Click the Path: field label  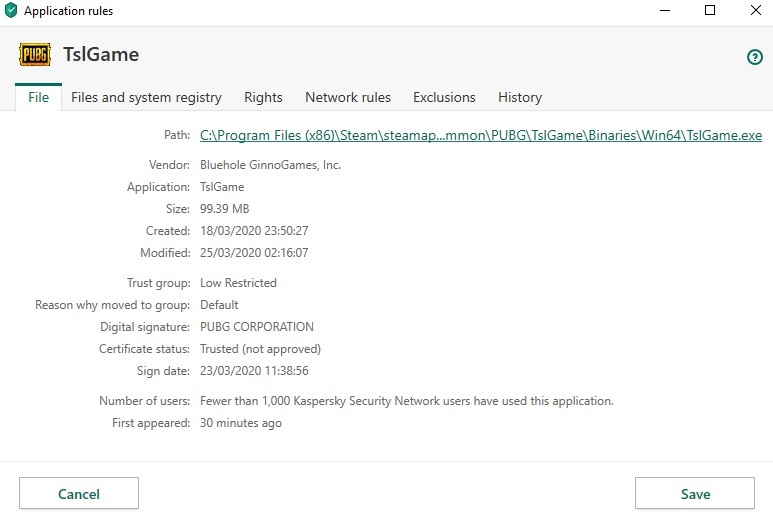point(177,135)
